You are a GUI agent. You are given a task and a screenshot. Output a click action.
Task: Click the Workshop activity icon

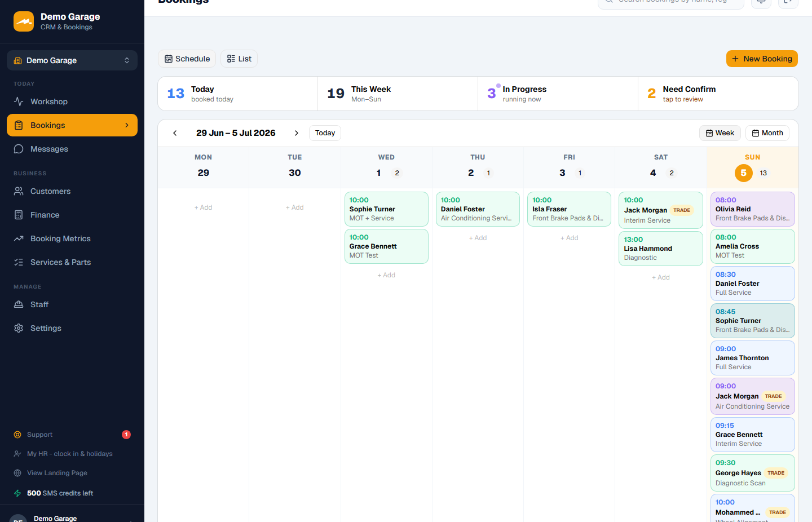tap(19, 101)
